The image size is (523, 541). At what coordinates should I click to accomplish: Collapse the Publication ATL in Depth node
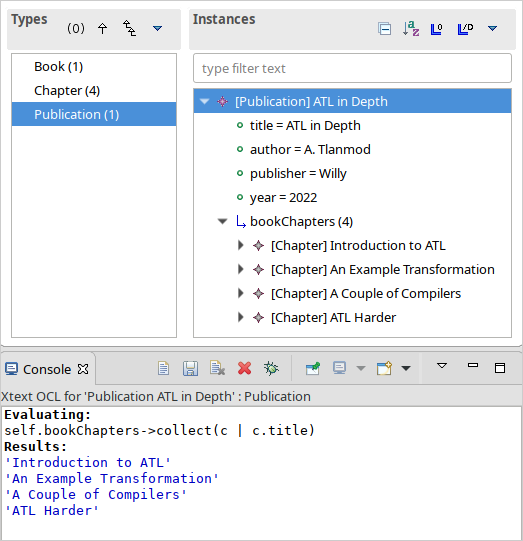tap(205, 101)
